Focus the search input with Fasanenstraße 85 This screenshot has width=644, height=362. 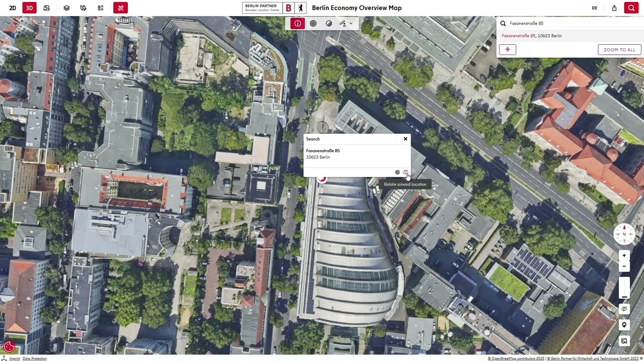click(x=574, y=23)
